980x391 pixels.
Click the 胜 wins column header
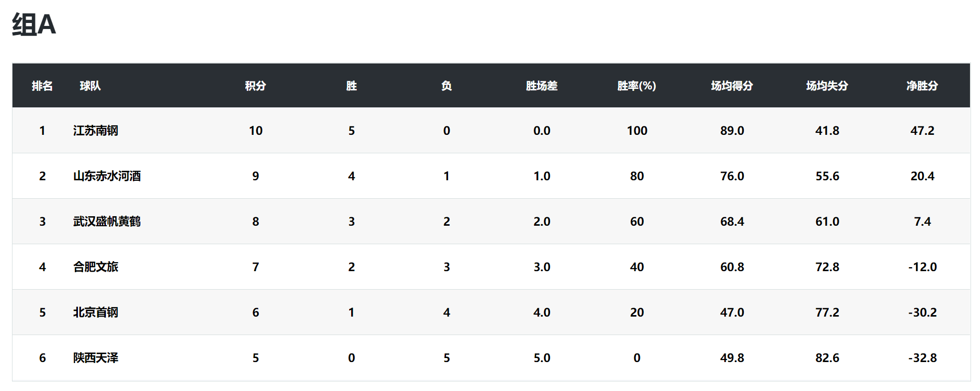[x=351, y=86]
